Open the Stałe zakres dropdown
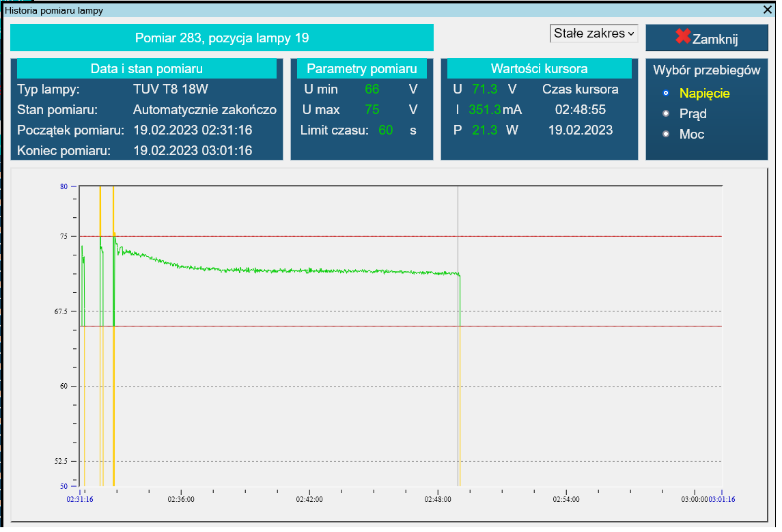The height and width of the screenshot is (532, 782). [592, 33]
